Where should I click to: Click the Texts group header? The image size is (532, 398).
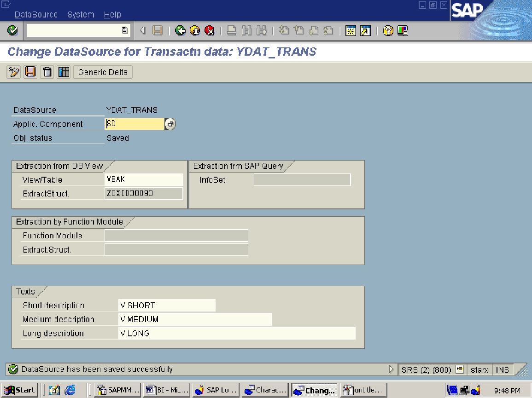(25, 291)
